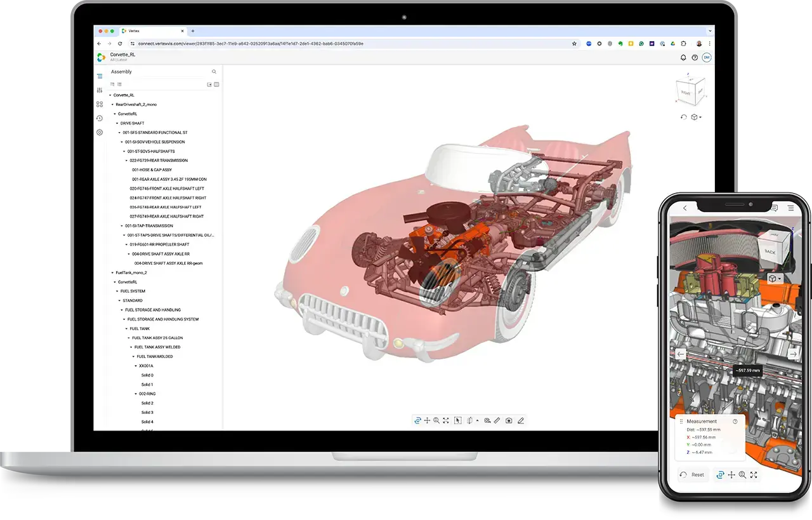Select '020-FG746-FRONT AXLE HALFSHAFT LEFT' row
812x520 pixels.
(167, 189)
